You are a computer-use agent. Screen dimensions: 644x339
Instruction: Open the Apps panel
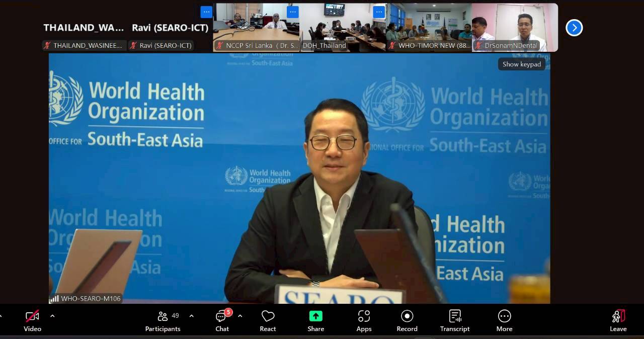pyautogui.click(x=364, y=321)
